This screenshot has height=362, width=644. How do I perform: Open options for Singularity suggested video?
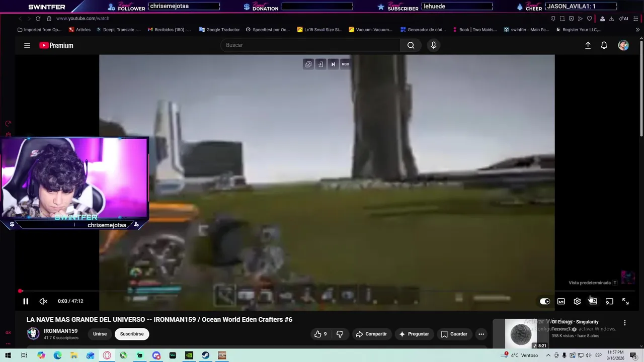click(x=625, y=323)
